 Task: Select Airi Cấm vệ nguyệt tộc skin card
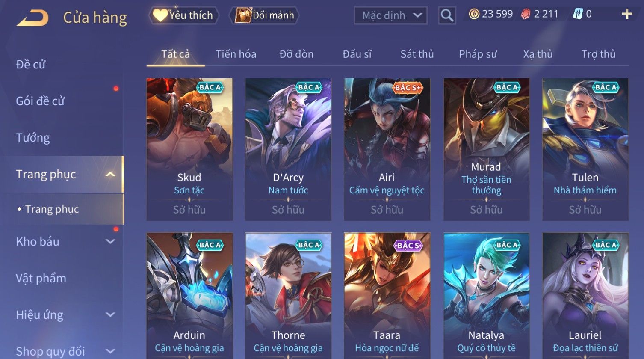tap(387, 149)
